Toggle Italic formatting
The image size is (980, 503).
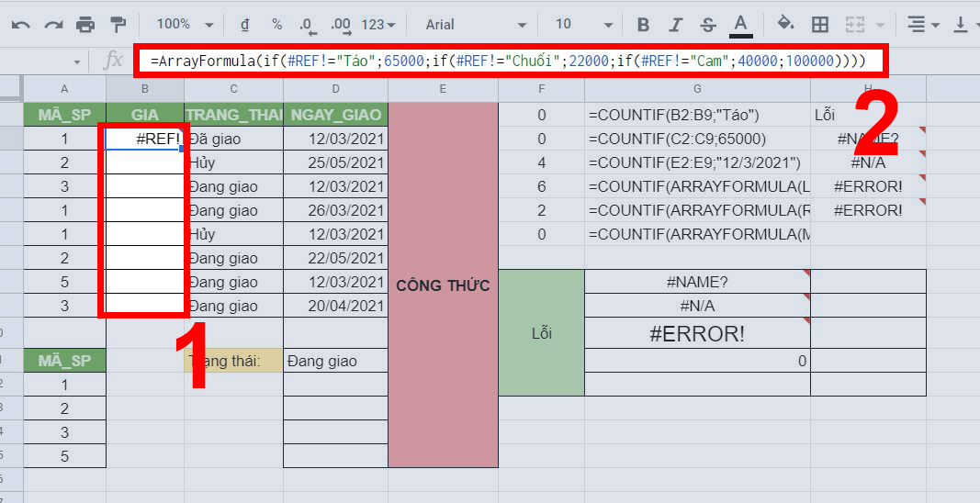675,25
